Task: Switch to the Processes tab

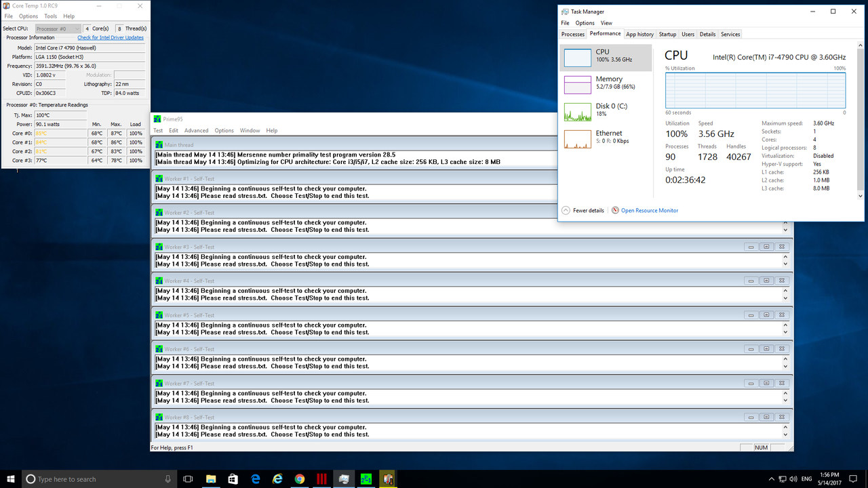Action: (573, 35)
